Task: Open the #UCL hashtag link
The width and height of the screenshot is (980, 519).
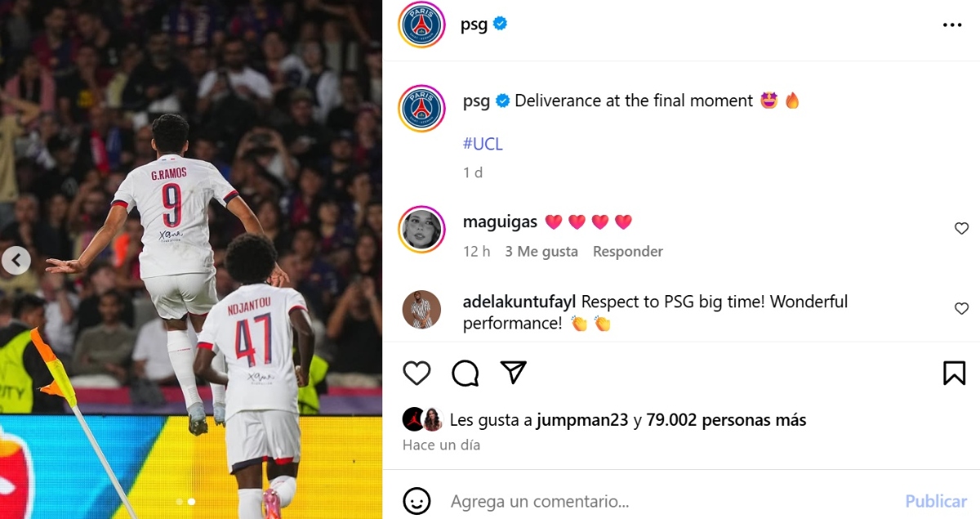Action: click(x=483, y=144)
